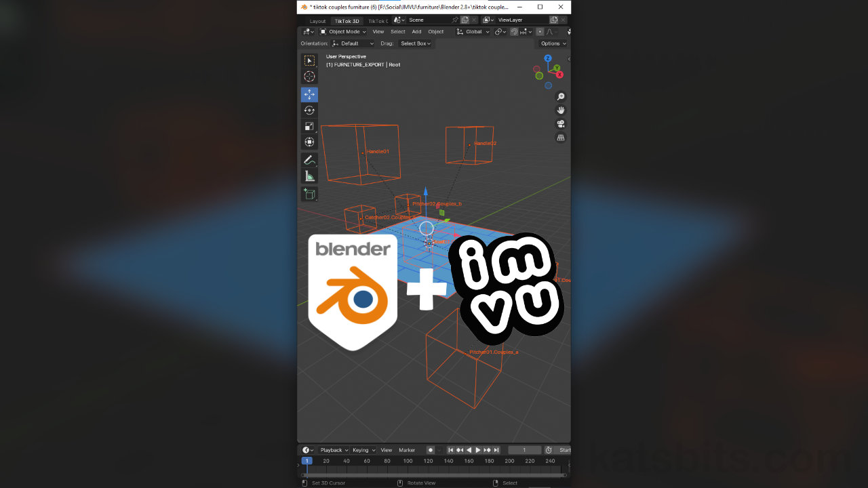The image size is (868, 488).
Task: Jump to previous keyframe
Action: (459, 450)
